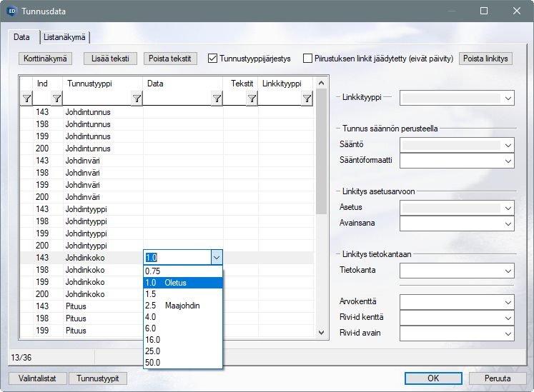Choose 2.5 Maajohdin from the list
Viewport: 534px width, 392px height.
coord(183,306)
